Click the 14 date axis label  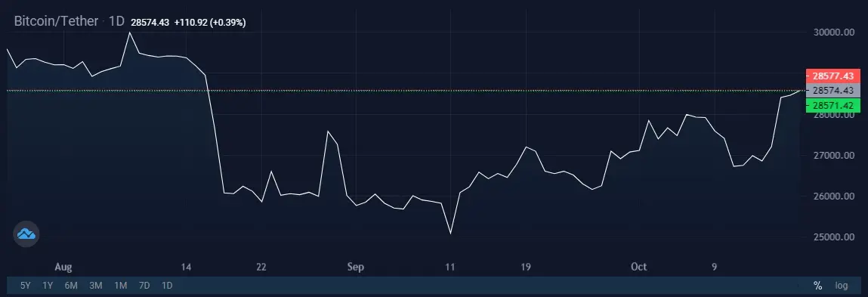(x=186, y=267)
